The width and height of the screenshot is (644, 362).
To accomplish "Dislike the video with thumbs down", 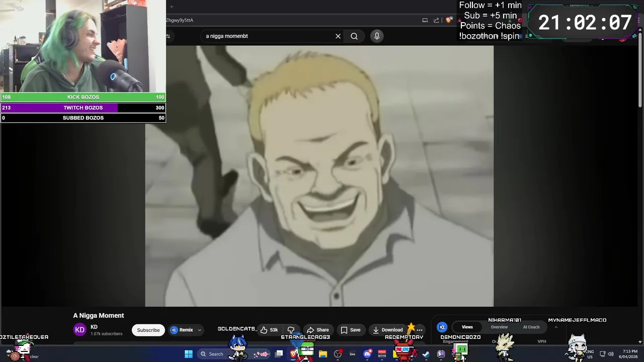I will pyautogui.click(x=291, y=330).
